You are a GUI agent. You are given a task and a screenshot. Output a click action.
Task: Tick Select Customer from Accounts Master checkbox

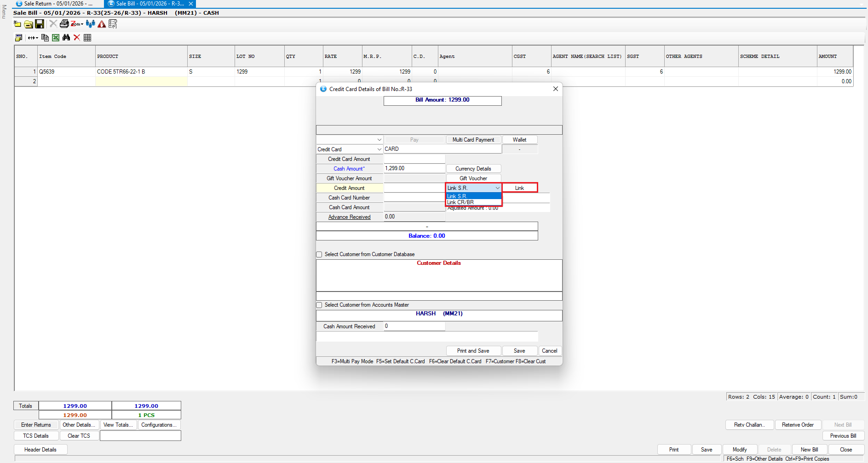pyautogui.click(x=319, y=305)
